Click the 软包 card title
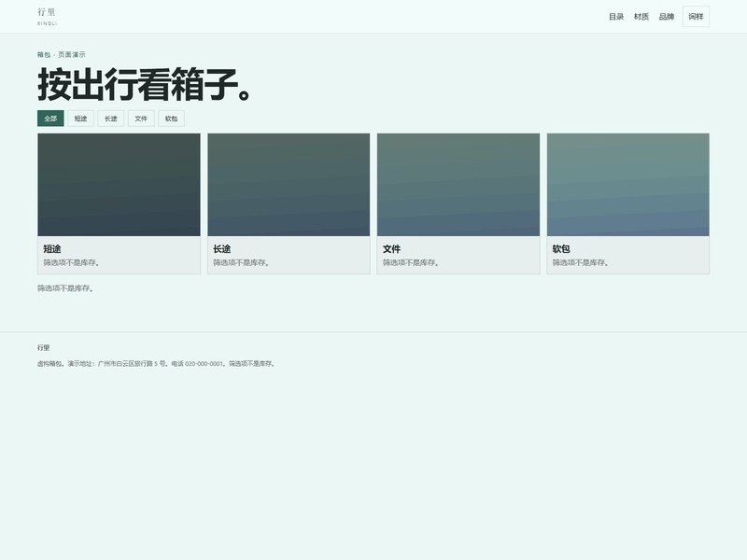 point(561,249)
